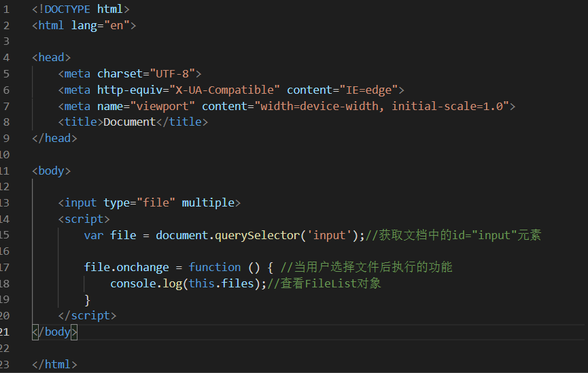Click the FileList comment on line 18
The height and width of the screenshot is (373, 588).
(324, 284)
